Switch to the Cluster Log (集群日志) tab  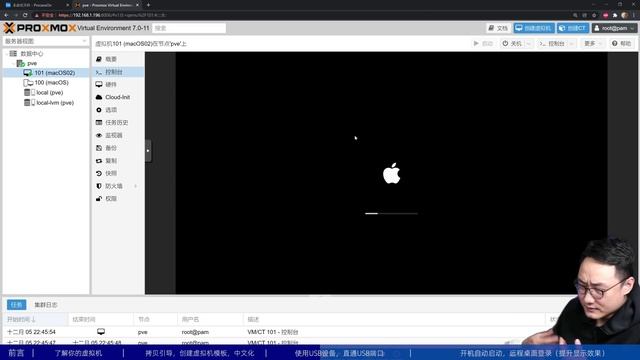46,305
